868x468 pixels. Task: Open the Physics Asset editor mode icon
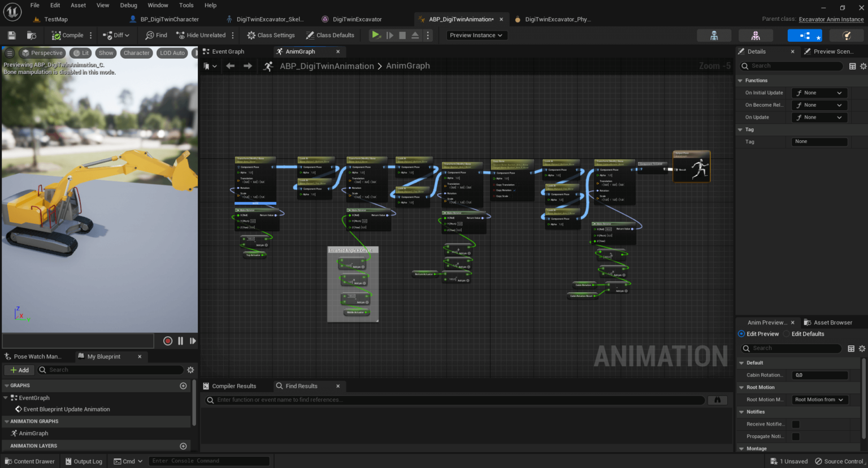click(x=846, y=35)
